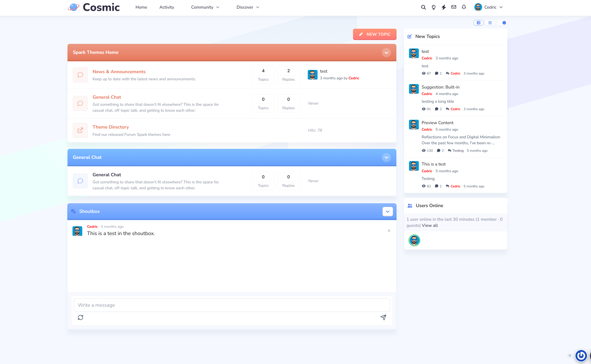Click the Users Online people icon

point(410,206)
